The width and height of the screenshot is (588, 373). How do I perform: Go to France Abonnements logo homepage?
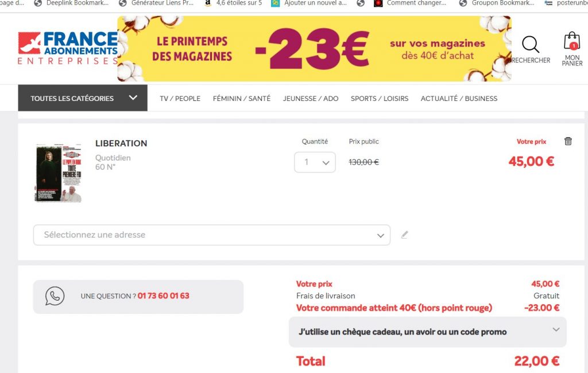coord(68,48)
